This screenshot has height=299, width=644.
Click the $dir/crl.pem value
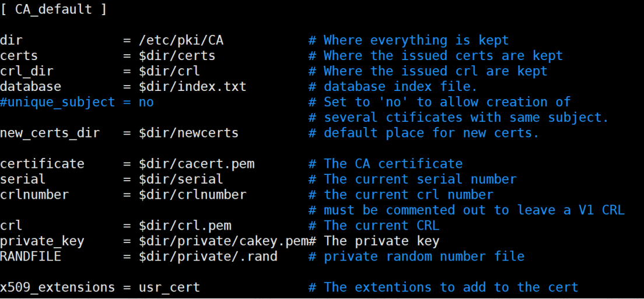pyautogui.click(x=185, y=226)
